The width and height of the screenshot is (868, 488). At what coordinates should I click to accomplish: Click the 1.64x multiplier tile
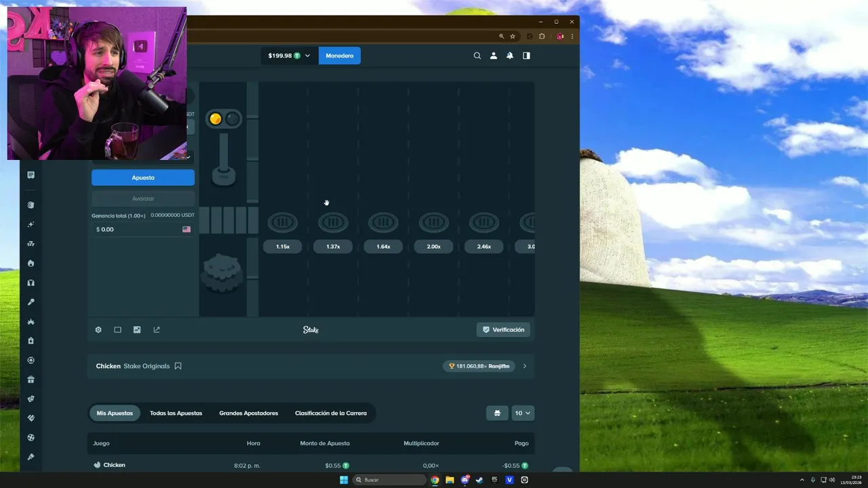pos(383,247)
